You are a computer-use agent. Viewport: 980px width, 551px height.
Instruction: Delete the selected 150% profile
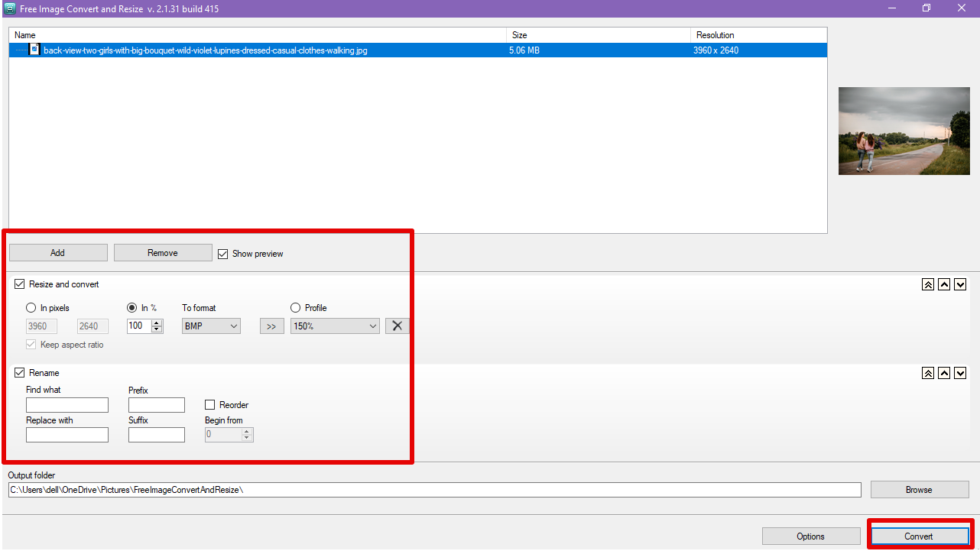pyautogui.click(x=397, y=326)
